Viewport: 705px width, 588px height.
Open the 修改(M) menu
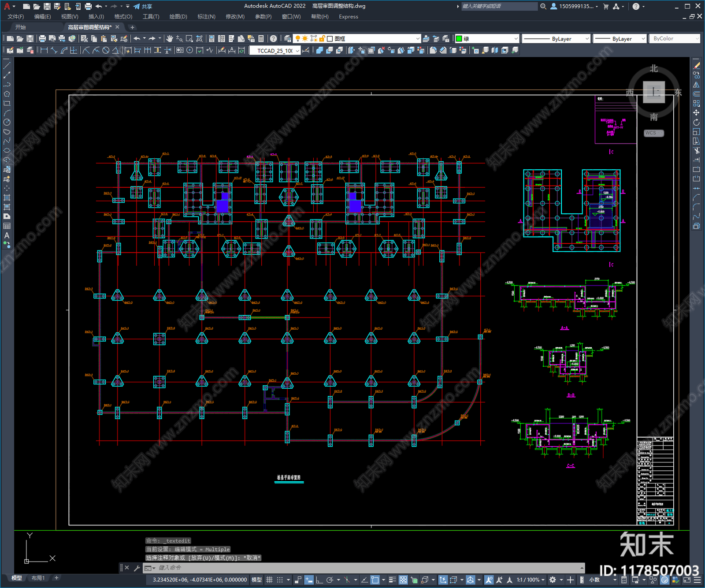click(235, 17)
